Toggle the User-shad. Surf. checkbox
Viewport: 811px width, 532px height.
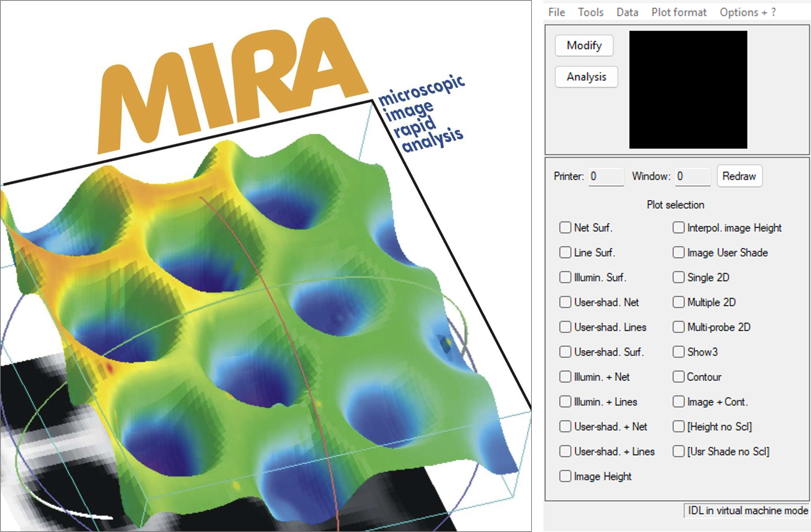565,352
